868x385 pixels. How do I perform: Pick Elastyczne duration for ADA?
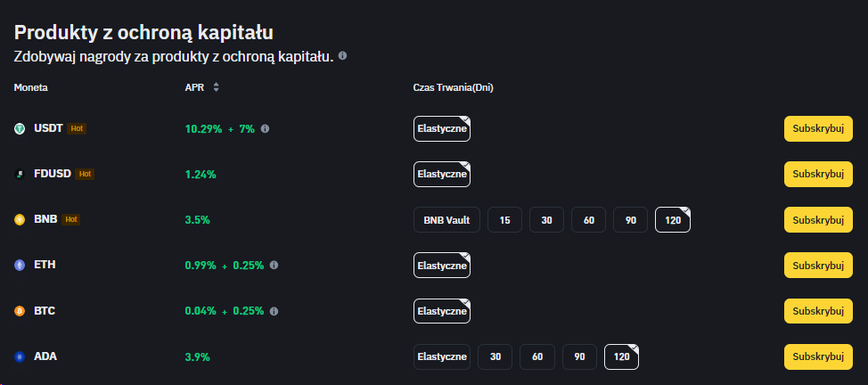[x=442, y=356]
